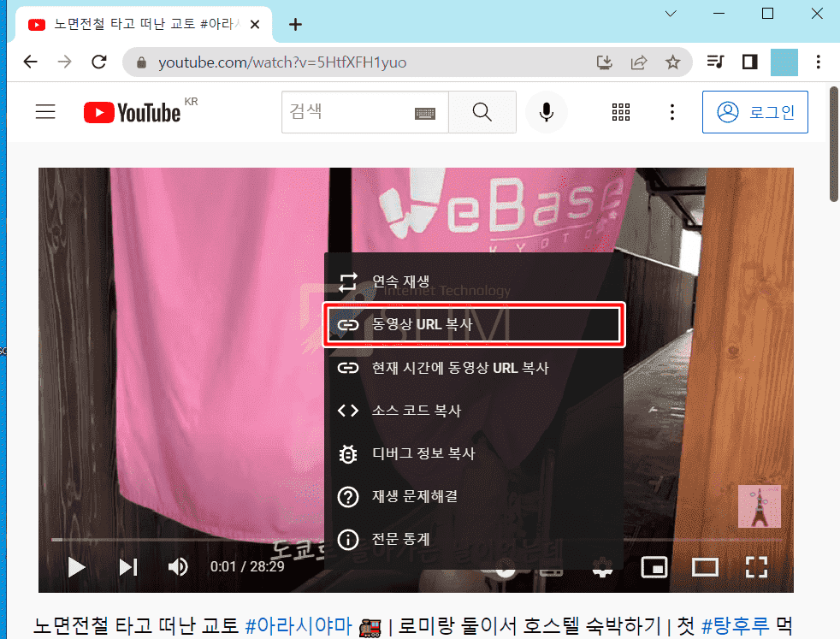This screenshot has width=840, height=639.
Task: Select 재생 문제해결 menu item
Action: (x=474, y=496)
